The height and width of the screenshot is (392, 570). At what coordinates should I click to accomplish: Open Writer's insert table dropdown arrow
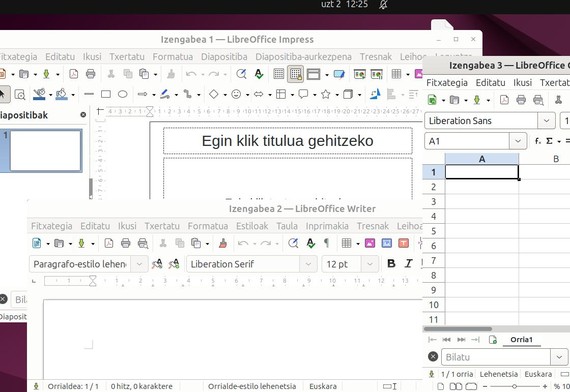tap(358, 244)
